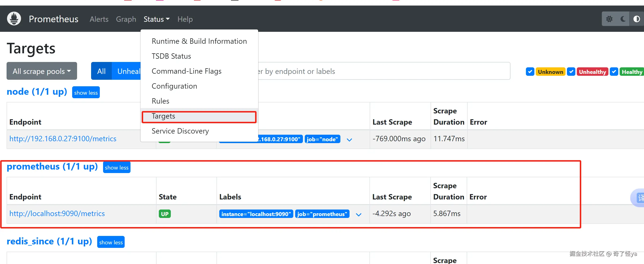Expand labels chevron in prometheus row
This screenshot has height=264, width=644.
coord(358,215)
